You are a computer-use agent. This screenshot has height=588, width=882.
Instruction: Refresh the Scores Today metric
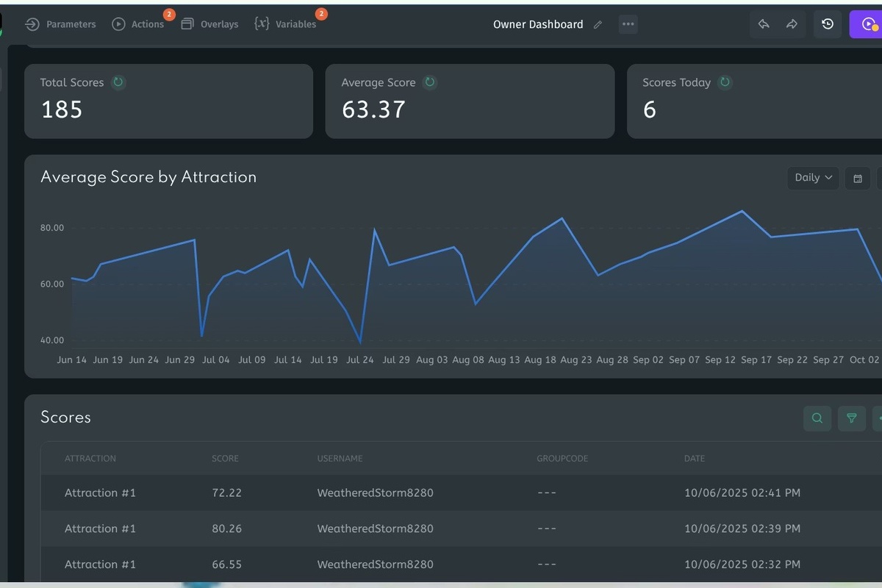725,82
